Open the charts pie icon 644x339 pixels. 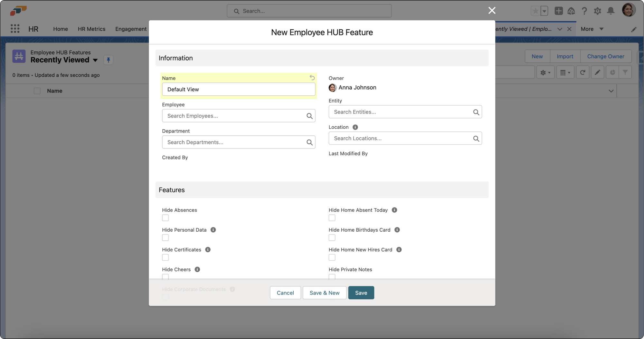tap(612, 72)
